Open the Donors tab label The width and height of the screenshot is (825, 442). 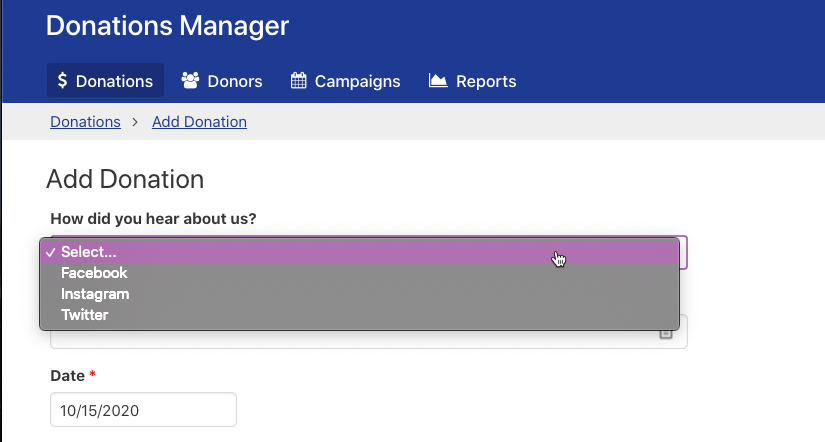tap(235, 81)
